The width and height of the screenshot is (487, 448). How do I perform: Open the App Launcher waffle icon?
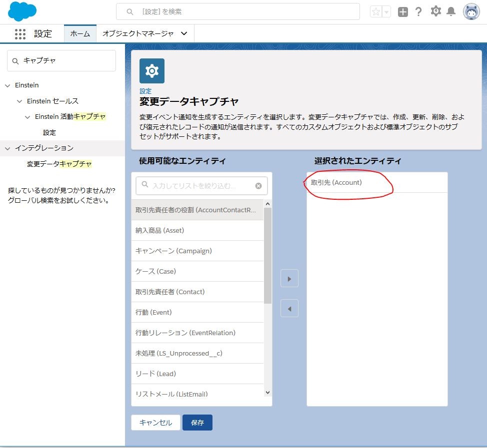coord(20,33)
